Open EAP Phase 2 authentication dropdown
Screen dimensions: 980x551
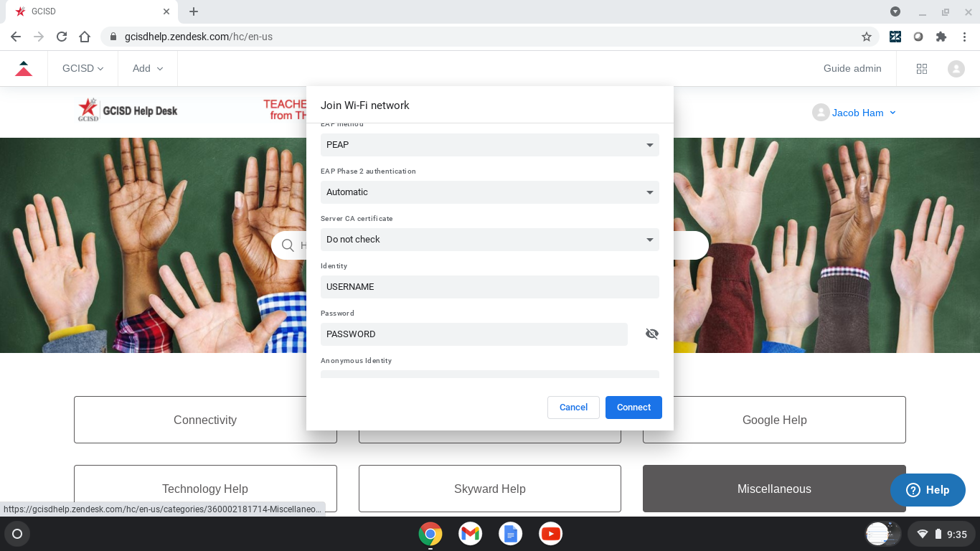(490, 192)
